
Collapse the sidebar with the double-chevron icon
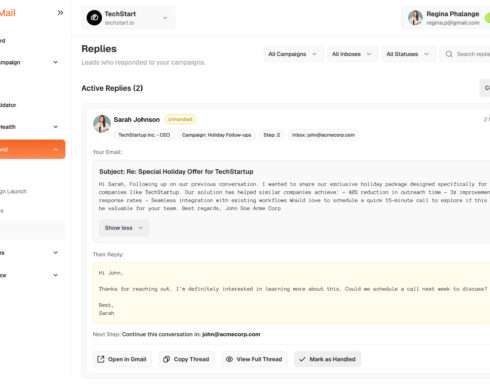(x=60, y=13)
